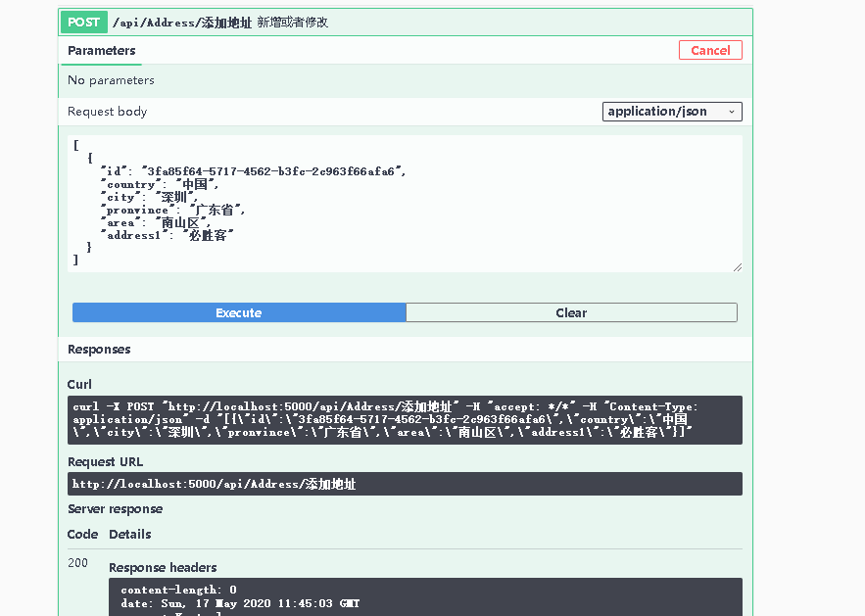This screenshot has height=616, width=865.
Task: Click the 200 status code
Action: tap(77, 563)
